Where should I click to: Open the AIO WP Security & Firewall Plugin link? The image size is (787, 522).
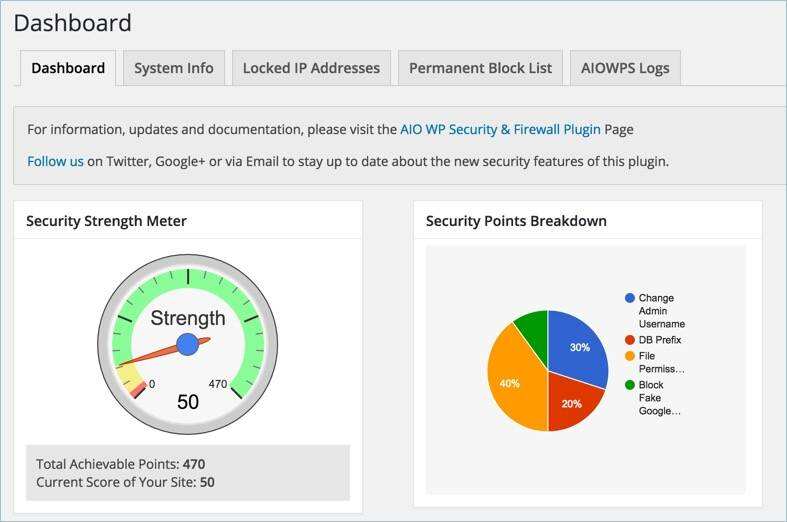click(x=500, y=129)
